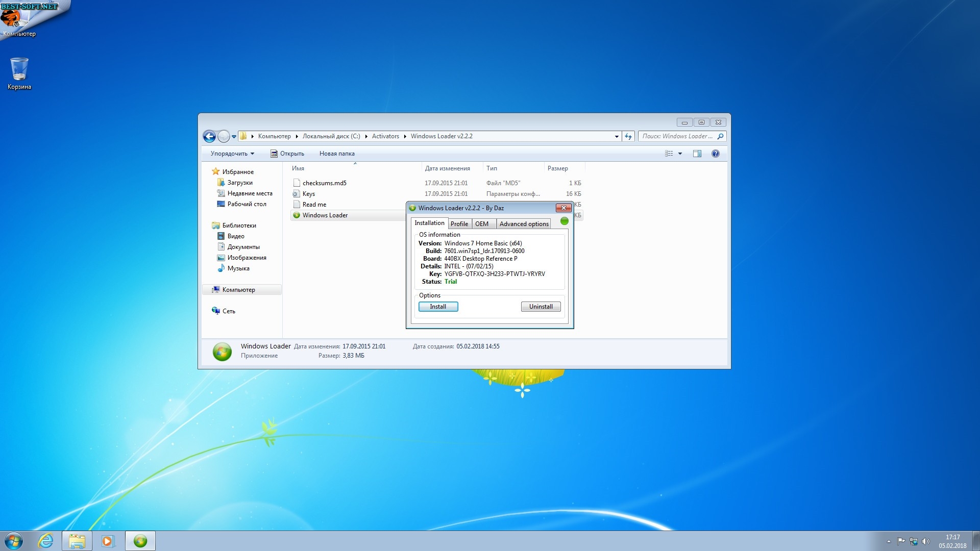980x551 pixels.
Task: Show hidden tray icons arrow
Action: coord(889,541)
